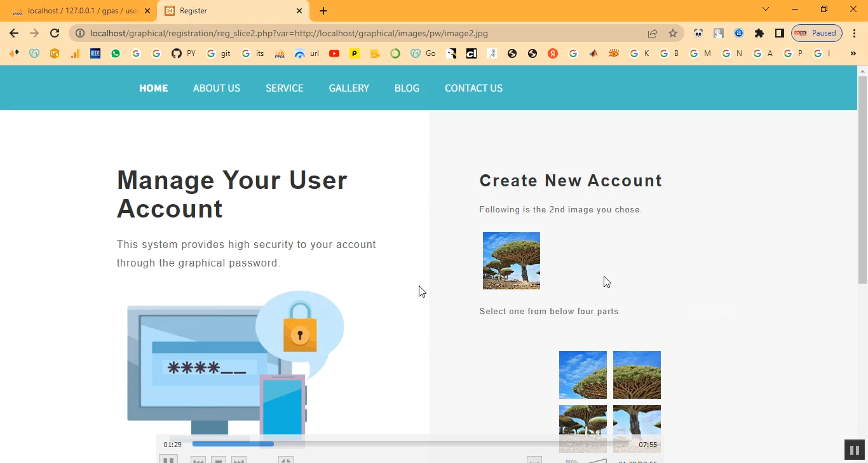This screenshot has height=463, width=868.
Task: Reload the page with the refresh icon
Action: (x=55, y=33)
